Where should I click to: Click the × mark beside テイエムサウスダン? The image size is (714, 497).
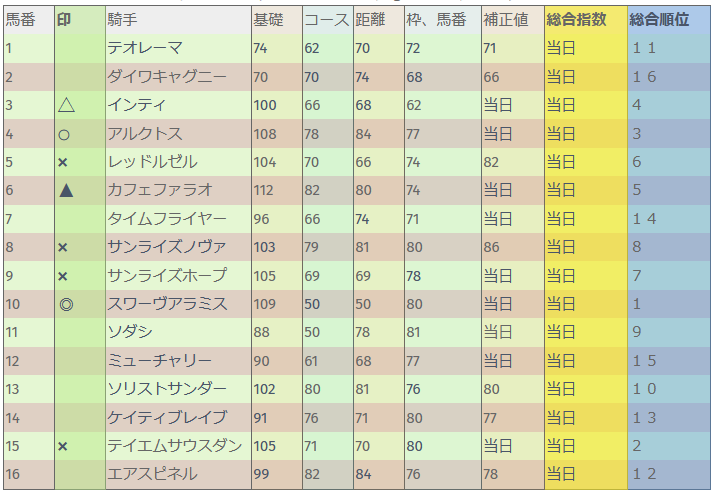click(63, 446)
